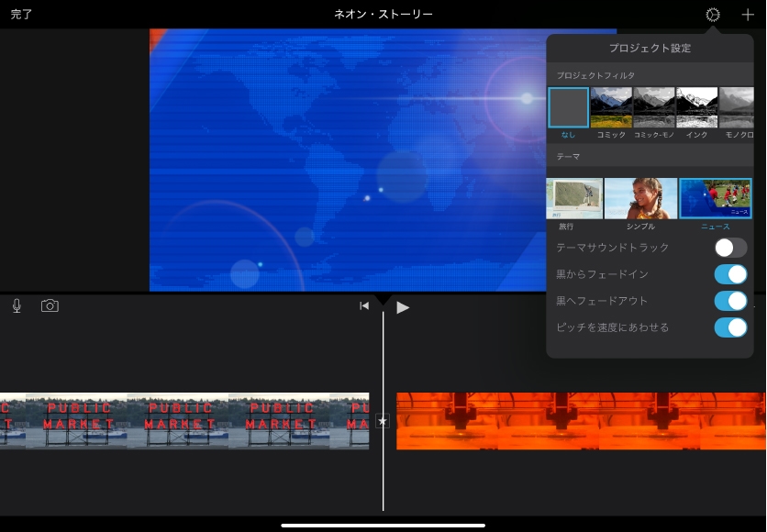The image size is (767, 532).
Task: Pick the モノクロ filter thumbnail
Action: 737,107
